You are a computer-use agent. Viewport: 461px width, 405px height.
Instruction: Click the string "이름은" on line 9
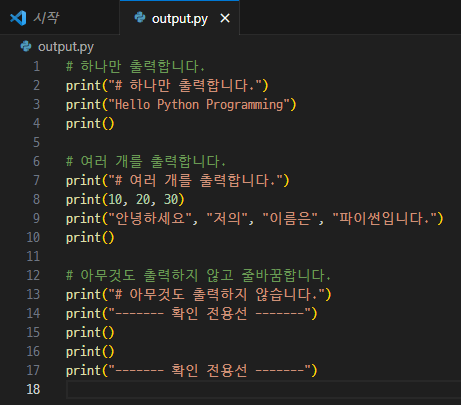[x=290, y=219]
